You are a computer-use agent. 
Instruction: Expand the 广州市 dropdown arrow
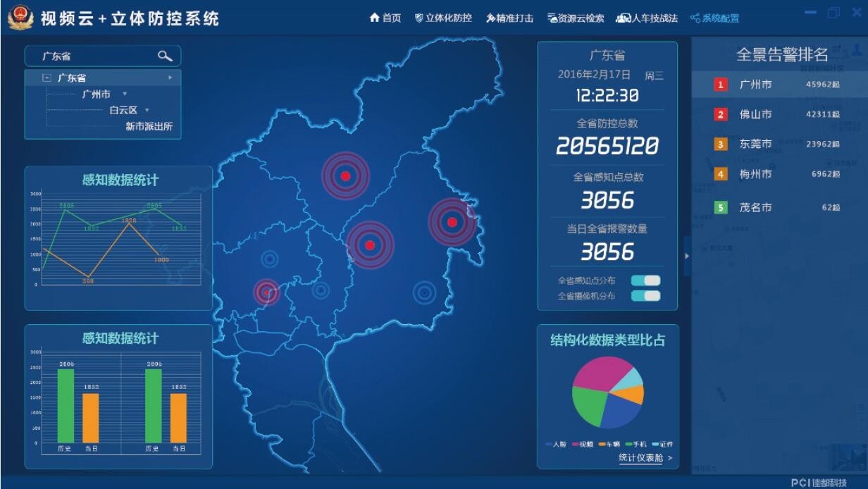[x=125, y=94]
